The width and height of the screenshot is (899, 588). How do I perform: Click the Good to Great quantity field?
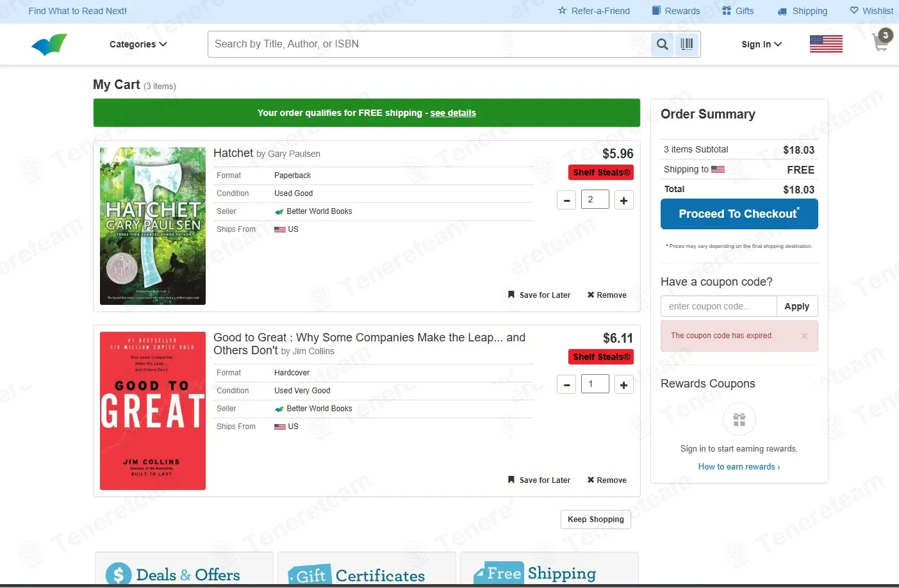(x=595, y=384)
